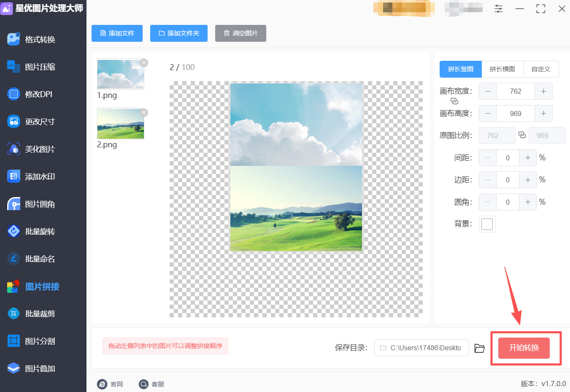This screenshot has height=392, width=570.
Task: Click the app logo 星优图片处理大师
Action: 42,8
